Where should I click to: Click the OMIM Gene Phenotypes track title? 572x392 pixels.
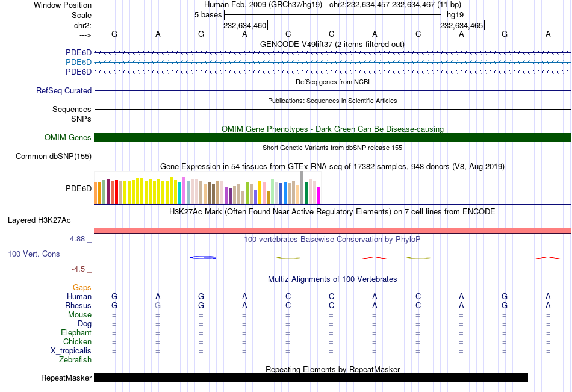point(332,129)
